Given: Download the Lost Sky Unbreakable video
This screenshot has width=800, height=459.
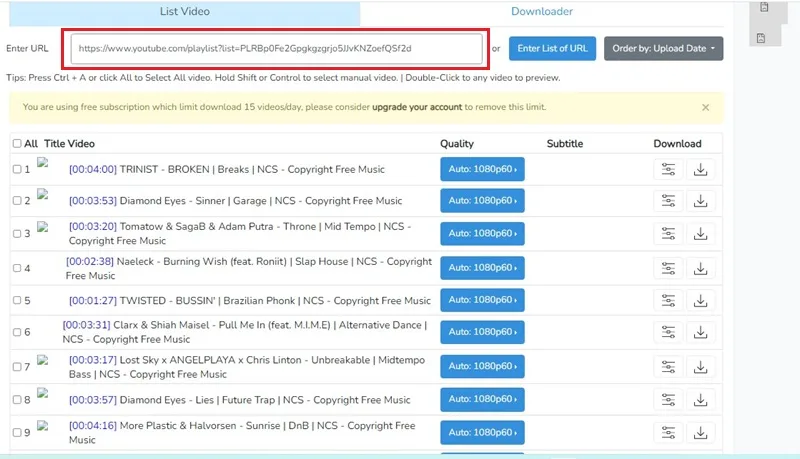Looking at the screenshot, I should pos(701,367).
